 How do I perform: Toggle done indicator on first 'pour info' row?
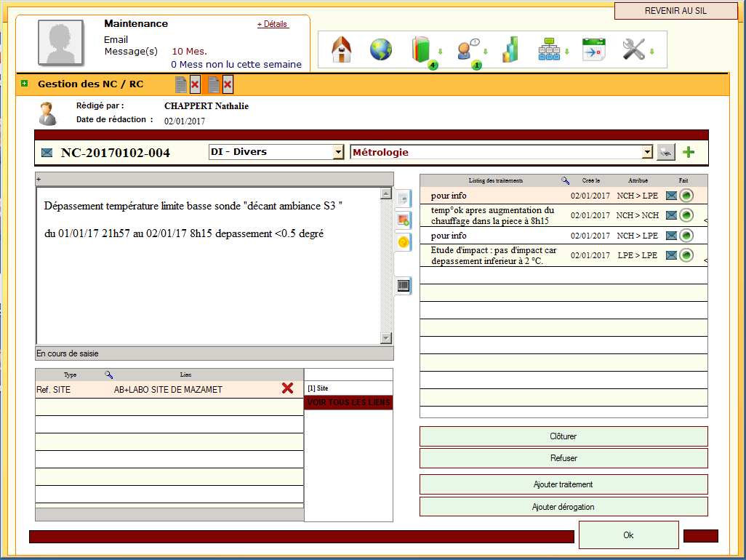(x=686, y=196)
